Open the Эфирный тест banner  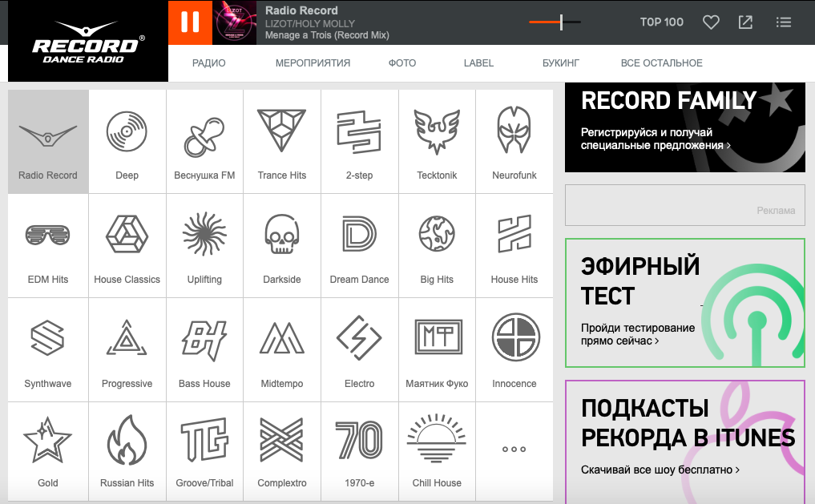coord(685,303)
